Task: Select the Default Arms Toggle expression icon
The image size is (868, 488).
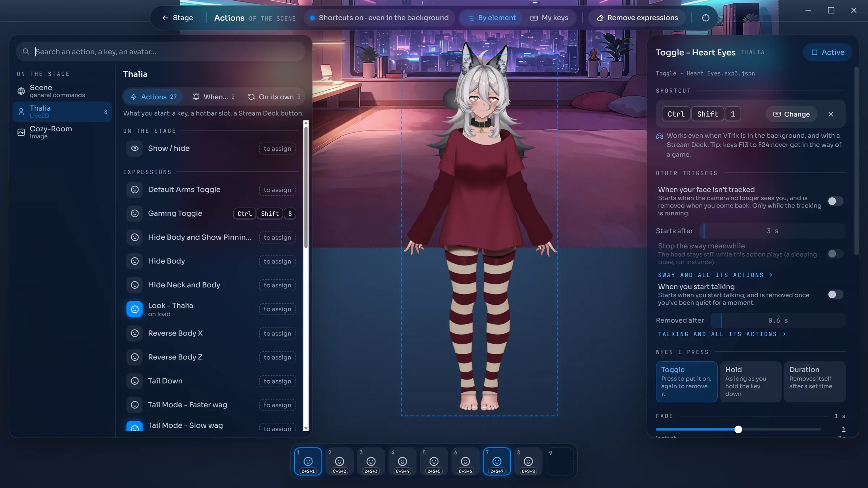Action: pyautogui.click(x=135, y=189)
